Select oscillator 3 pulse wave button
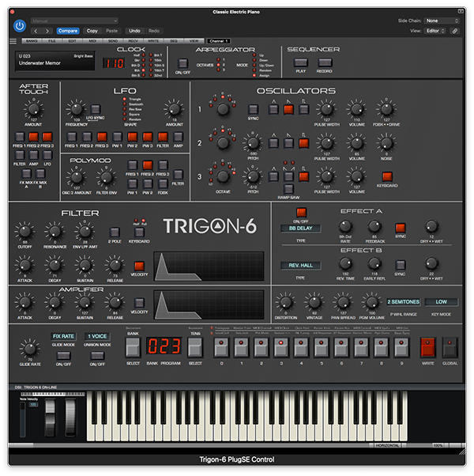 point(303,176)
